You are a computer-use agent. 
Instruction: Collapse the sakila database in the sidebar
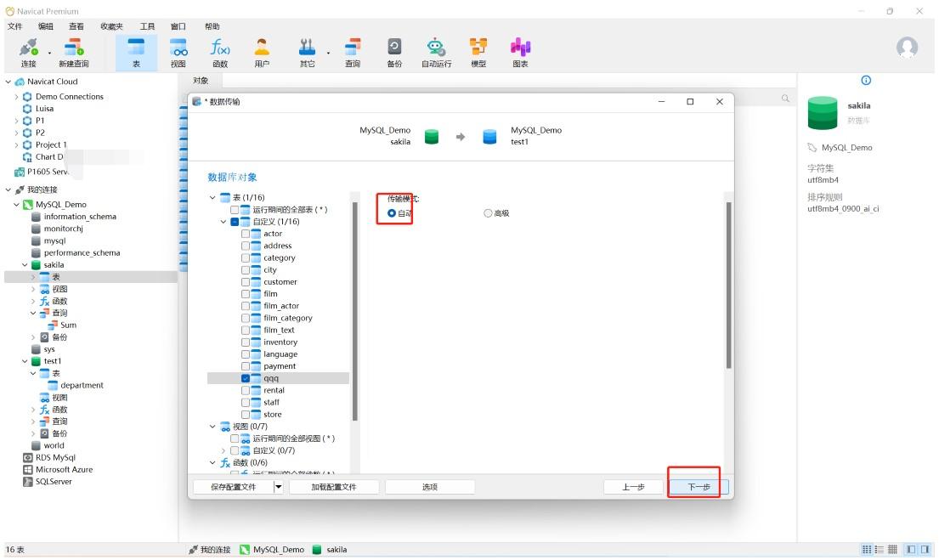pyautogui.click(x=25, y=265)
